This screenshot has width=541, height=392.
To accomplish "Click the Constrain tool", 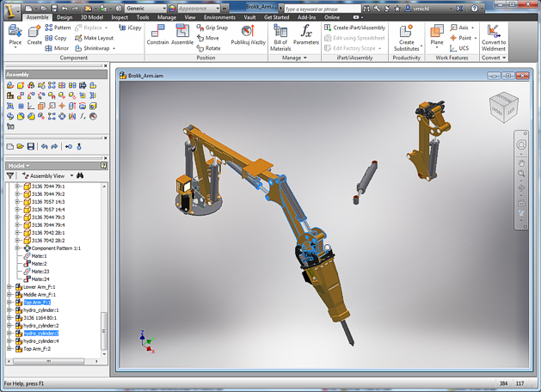I will click(x=157, y=35).
